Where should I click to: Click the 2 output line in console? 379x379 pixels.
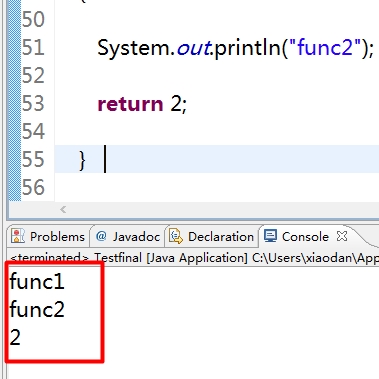point(15,337)
